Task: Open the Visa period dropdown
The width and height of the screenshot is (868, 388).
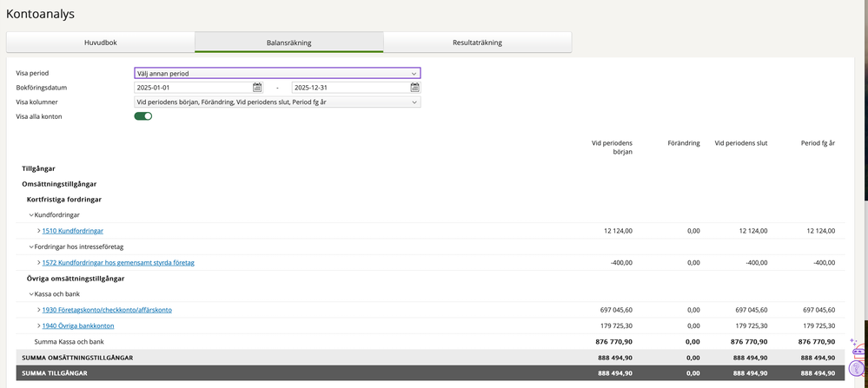Action: [277, 74]
